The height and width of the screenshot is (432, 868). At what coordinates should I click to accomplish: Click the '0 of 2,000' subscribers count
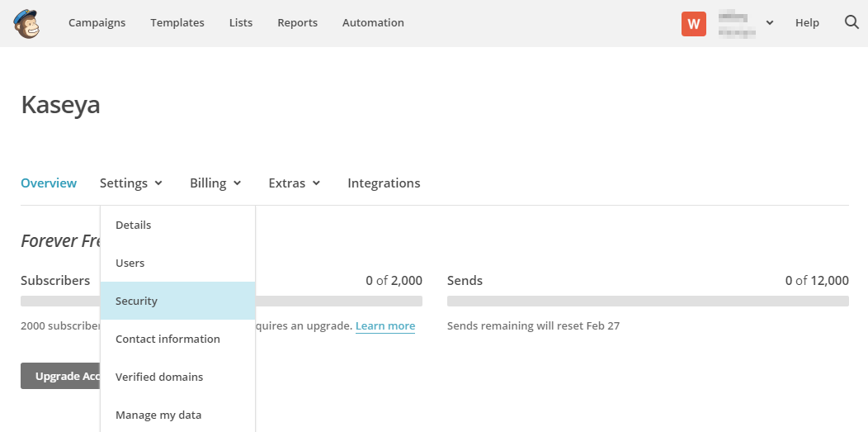tap(394, 280)
